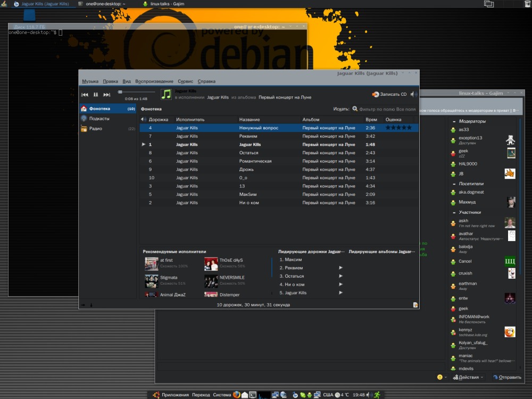532x399 pixels.
Task: Open the Справка menu
Action: pos(206,81)
